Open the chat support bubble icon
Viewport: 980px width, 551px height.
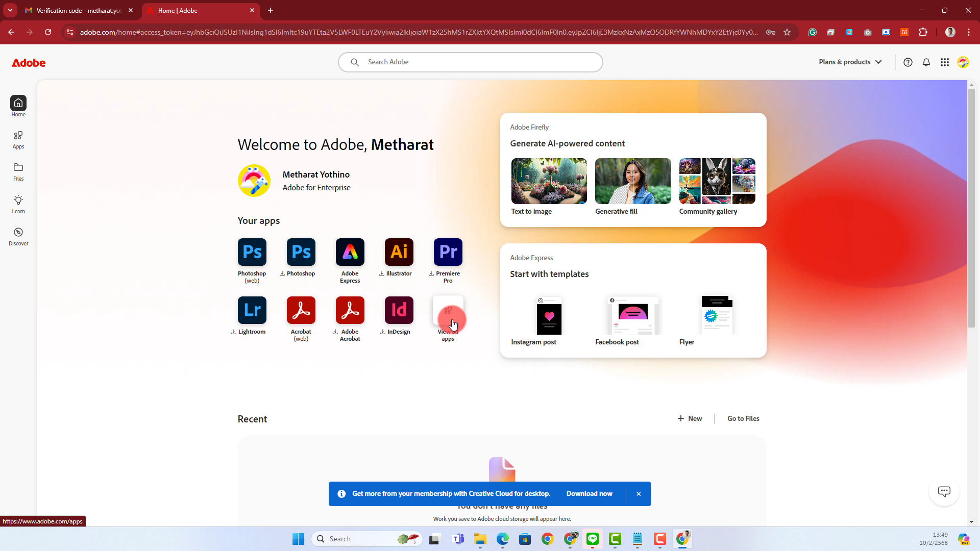[x=944, y=491]
